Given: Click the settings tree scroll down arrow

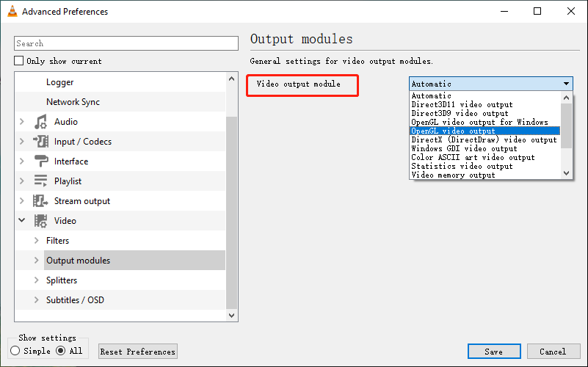Looking at the screenshot, I should (231, 316).
